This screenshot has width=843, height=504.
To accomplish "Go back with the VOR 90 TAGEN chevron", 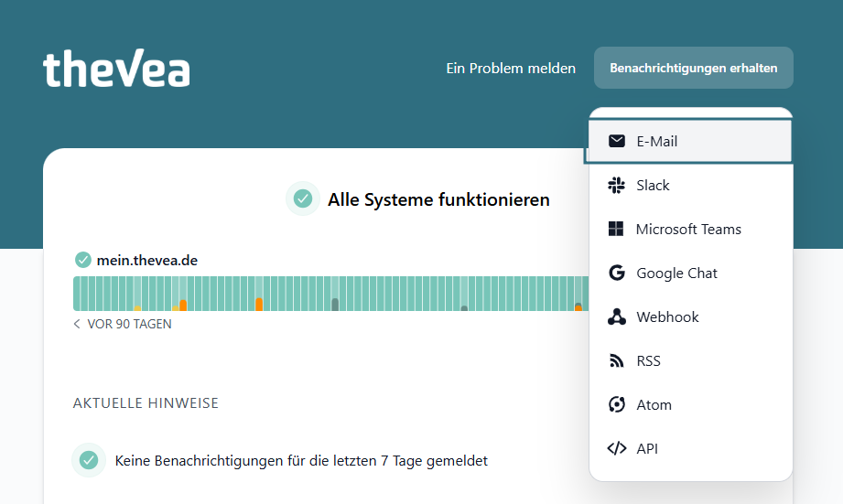I will (x=77, y=324).
